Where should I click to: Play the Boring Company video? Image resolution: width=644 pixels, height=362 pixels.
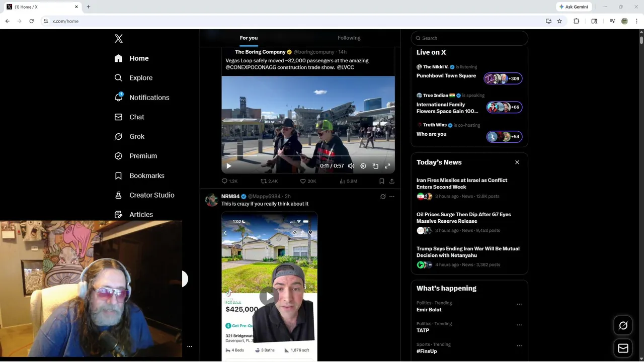point(229,166)
